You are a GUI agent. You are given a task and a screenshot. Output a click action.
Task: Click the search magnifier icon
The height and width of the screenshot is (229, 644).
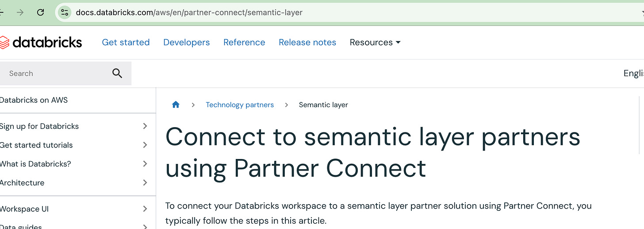[117, 73]
